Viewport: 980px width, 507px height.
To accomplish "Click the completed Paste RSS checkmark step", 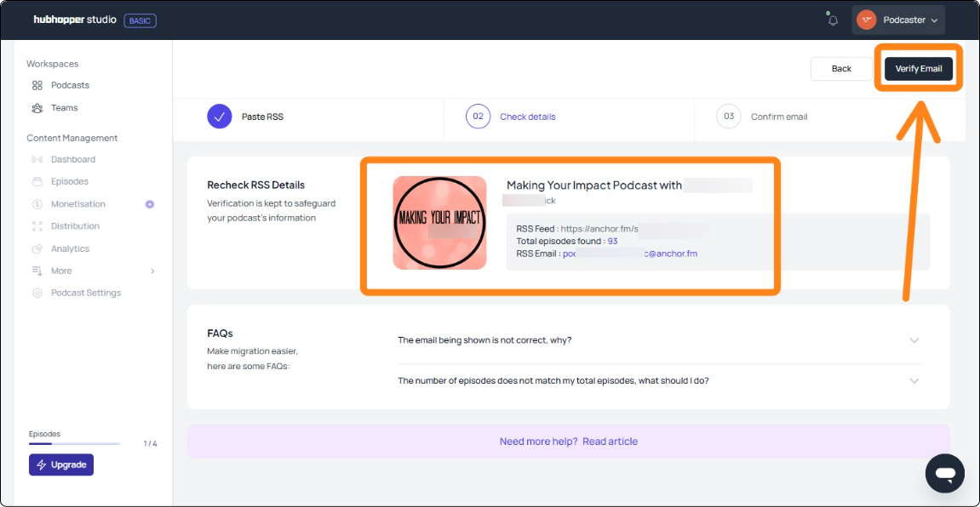I will tap(220, 117).
